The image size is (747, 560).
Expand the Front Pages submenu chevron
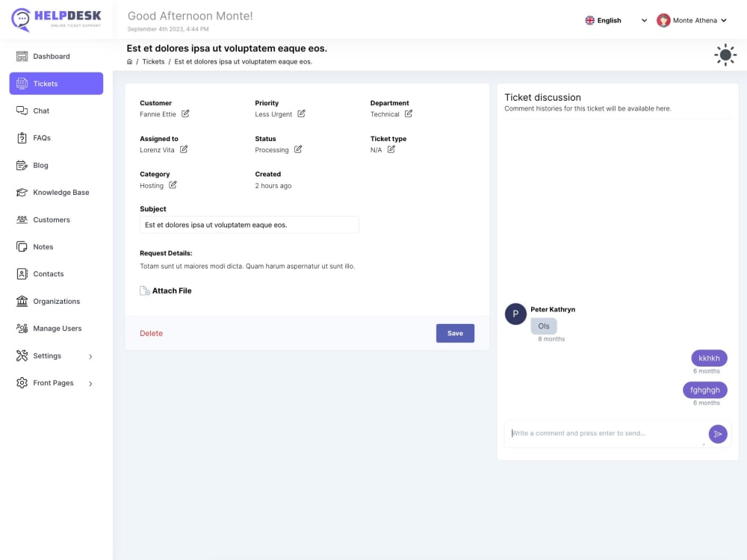(x=90, y=383)
